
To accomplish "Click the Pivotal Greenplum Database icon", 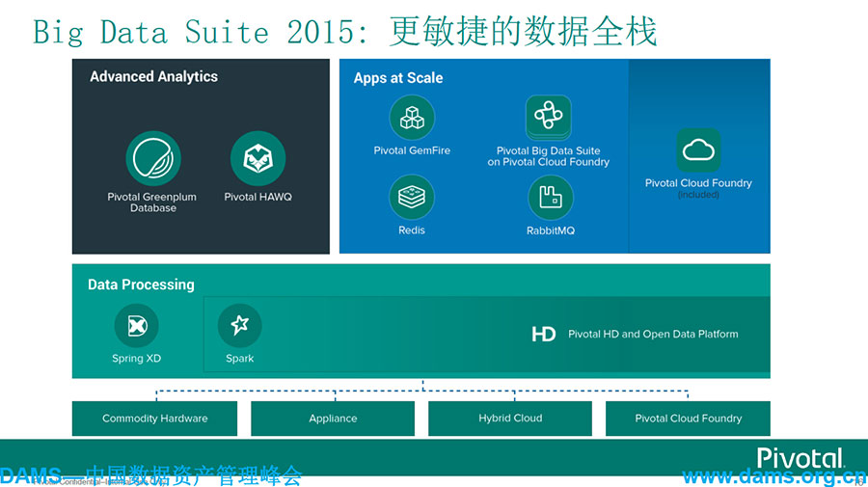I will 153,158.
